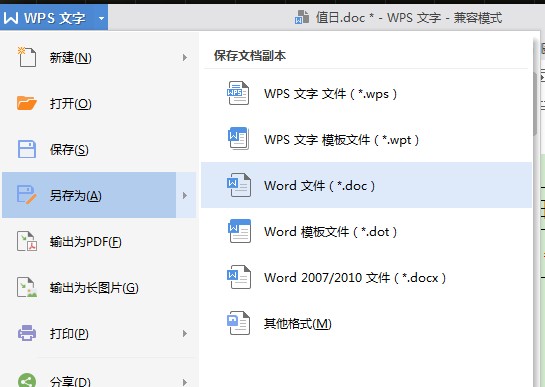Save copy as WPS 文字 文件 (*.wps)
The height and width of the screenshot is (387, 545).
pyautogui.click(x=366, y=93)
